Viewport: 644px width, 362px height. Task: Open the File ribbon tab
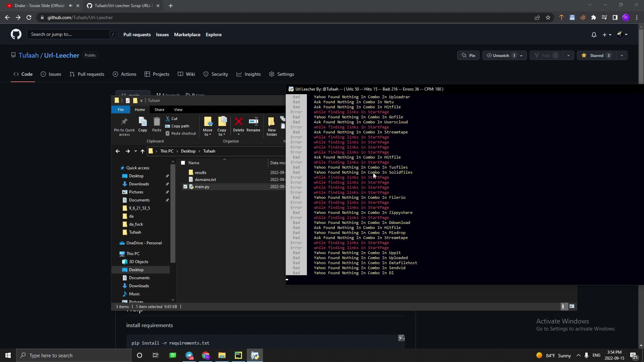120,110
